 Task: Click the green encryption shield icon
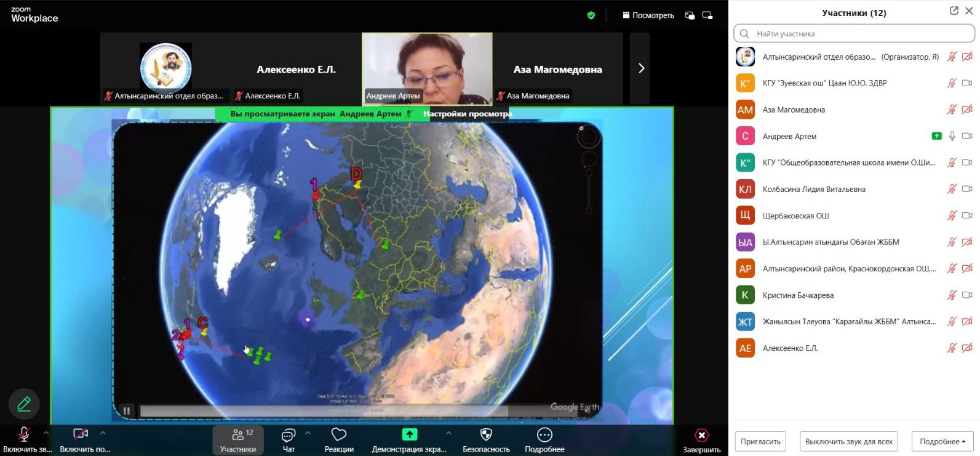click(x=591, y=15)
